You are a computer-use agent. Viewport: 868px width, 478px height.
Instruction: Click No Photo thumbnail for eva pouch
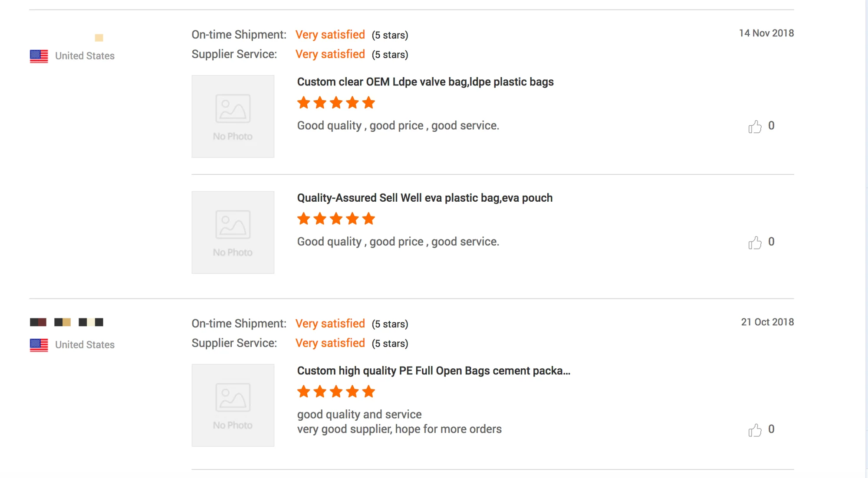pyautogui.click(x=233, y=232)
